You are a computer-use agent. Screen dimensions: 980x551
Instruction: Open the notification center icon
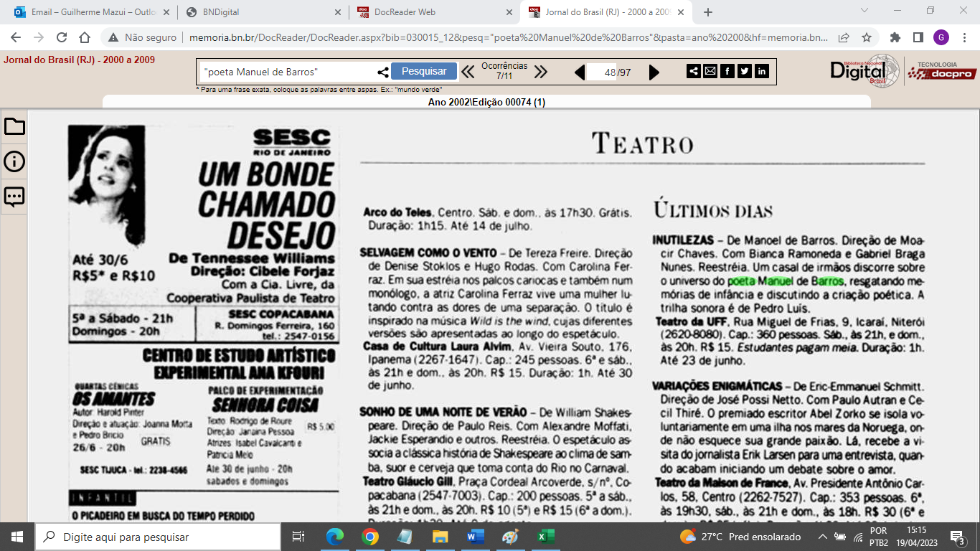[x=958, y=537]
